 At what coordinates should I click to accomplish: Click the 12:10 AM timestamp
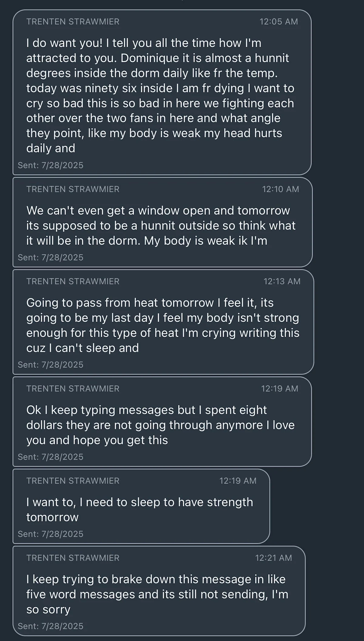[x=280, y=189]
